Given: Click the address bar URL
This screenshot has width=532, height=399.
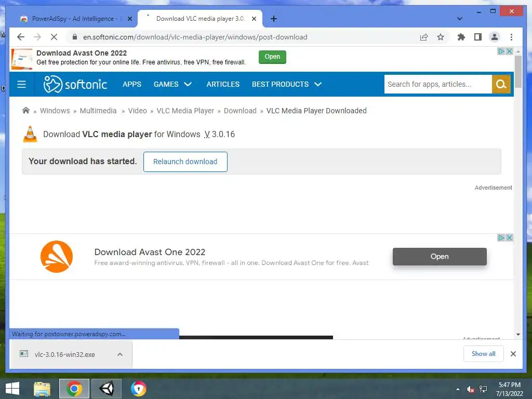Looking at the screenshot, I should pyautogui.click(x=195, y=37).
